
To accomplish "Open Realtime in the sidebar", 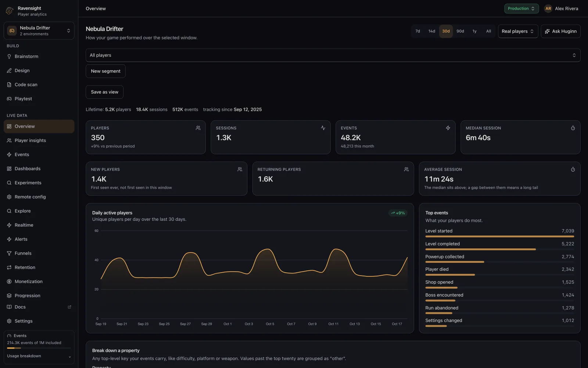I will coord(39,225).
